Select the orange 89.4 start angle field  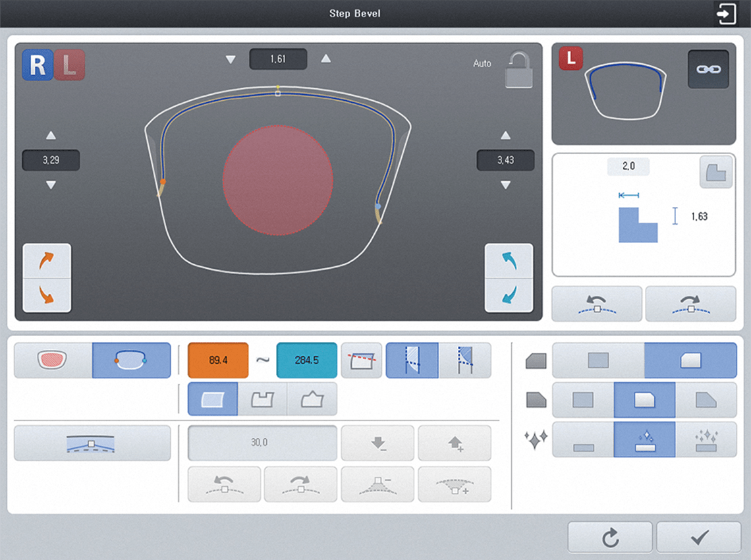click(218, 360)
